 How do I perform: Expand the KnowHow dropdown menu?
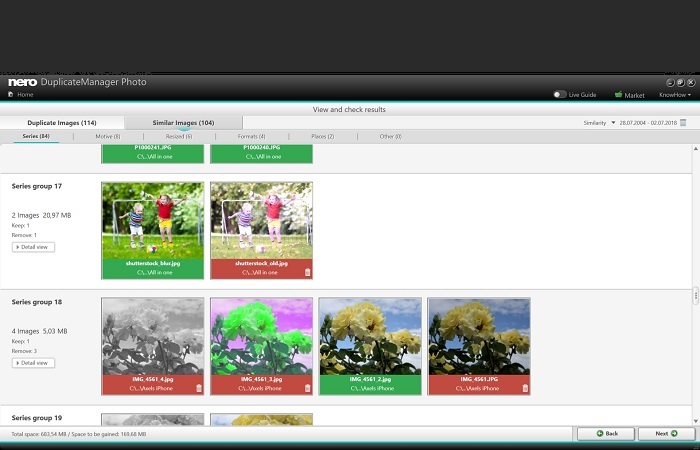674,95
